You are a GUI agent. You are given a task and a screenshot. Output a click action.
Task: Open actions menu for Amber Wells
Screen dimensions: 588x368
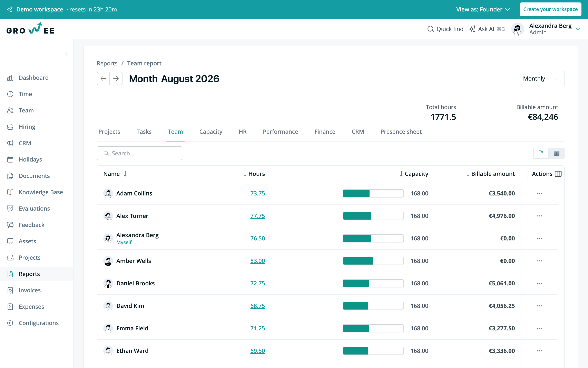(539, 261)
